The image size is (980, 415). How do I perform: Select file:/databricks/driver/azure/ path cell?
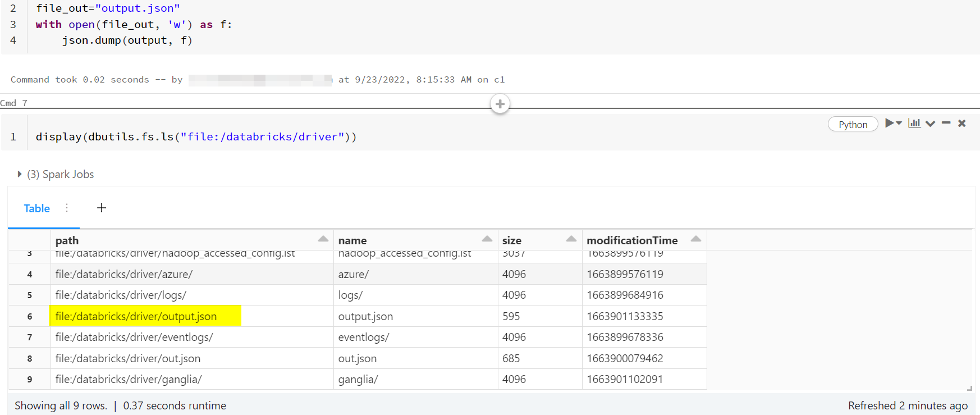(192, 274)
